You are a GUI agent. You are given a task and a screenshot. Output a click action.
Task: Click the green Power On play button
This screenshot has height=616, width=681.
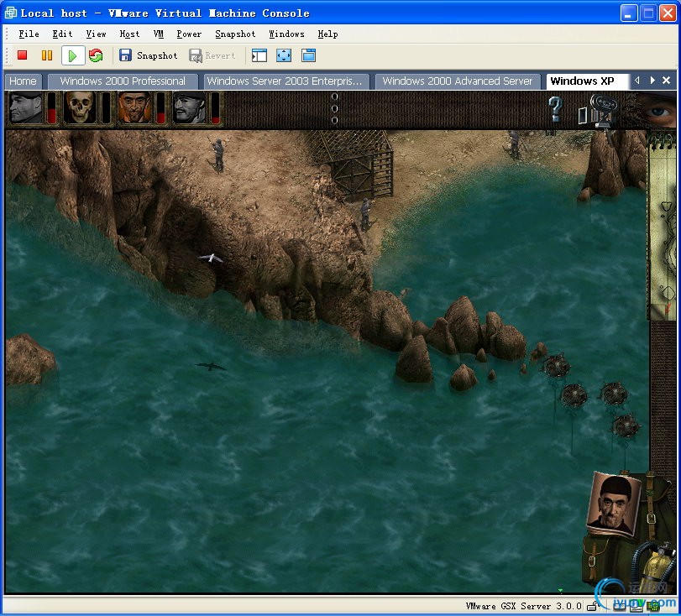tap(72, 55)
